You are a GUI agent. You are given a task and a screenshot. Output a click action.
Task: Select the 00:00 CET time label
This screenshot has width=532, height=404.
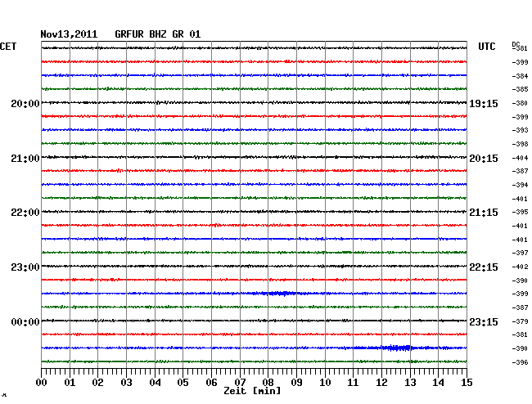[x=25, y=322]
